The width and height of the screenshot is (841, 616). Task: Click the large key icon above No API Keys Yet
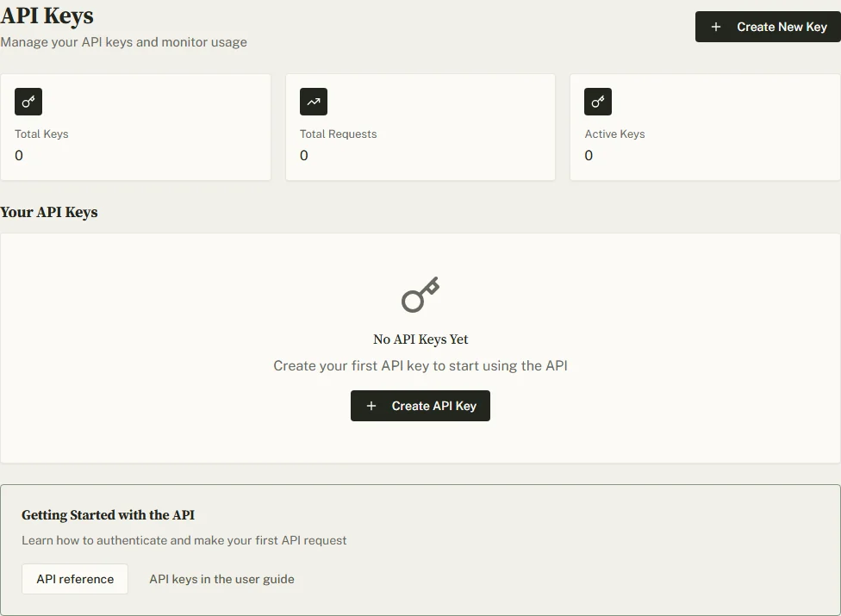[420, 295]
